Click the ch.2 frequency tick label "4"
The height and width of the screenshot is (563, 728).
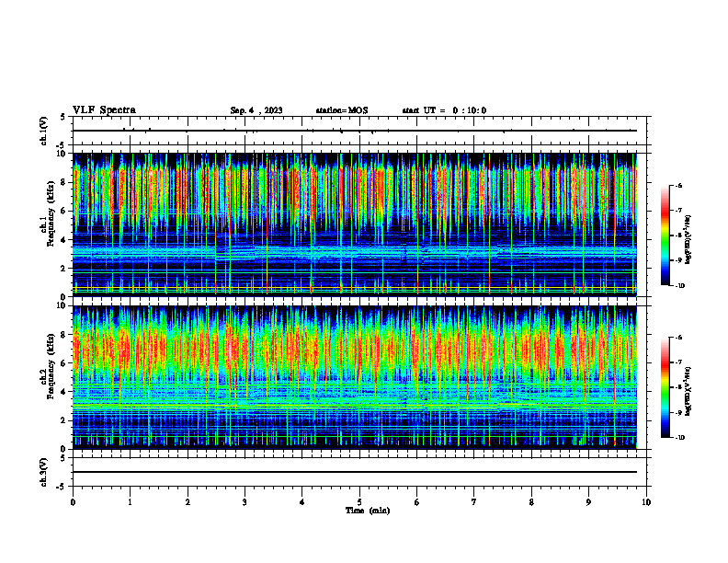point(65,392)
